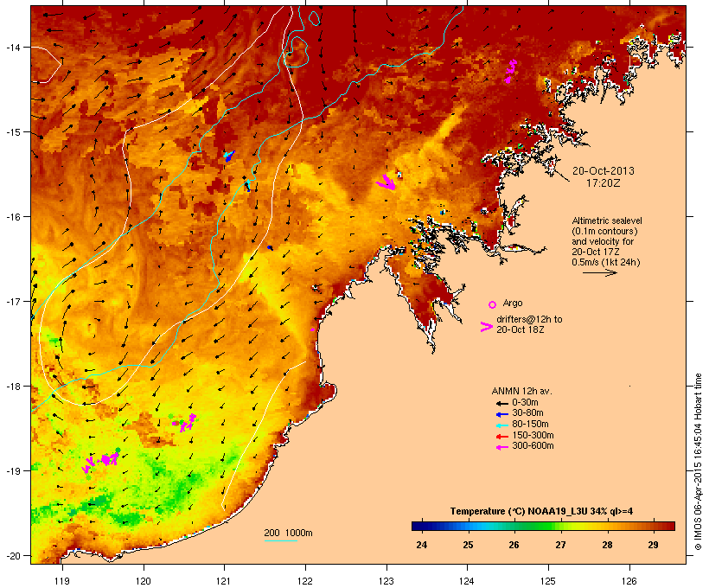Viewport: 709px width, 588px height.
Task: Click the magenta drifter cluster near 119.5E 18.9S
Action: pyautogui.click(x=100, y=462)
